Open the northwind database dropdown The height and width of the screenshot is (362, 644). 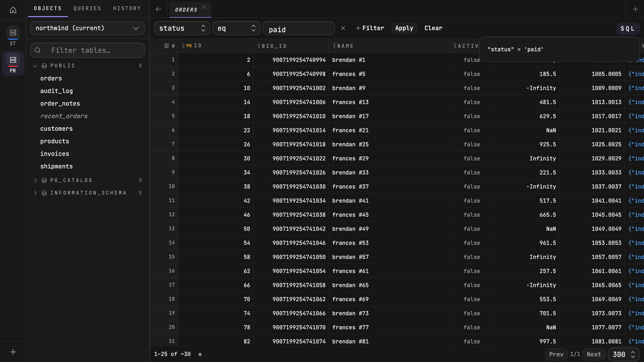[x=87, y=28]
